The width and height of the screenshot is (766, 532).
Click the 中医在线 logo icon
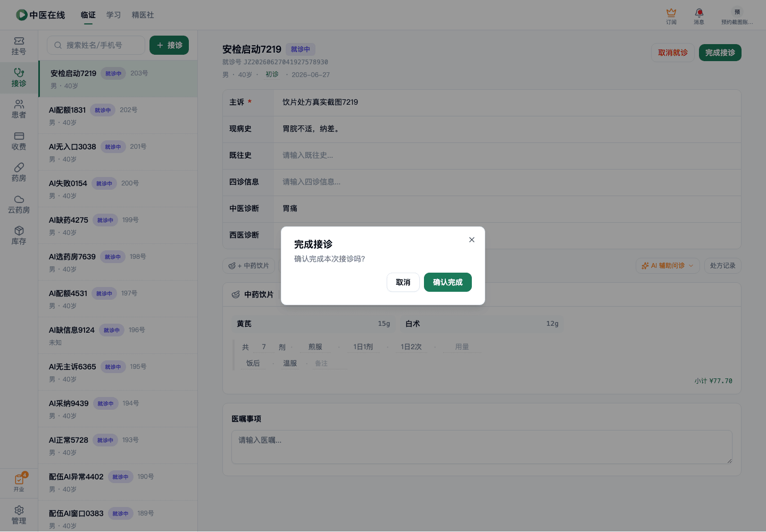click(x=22, y=15)
